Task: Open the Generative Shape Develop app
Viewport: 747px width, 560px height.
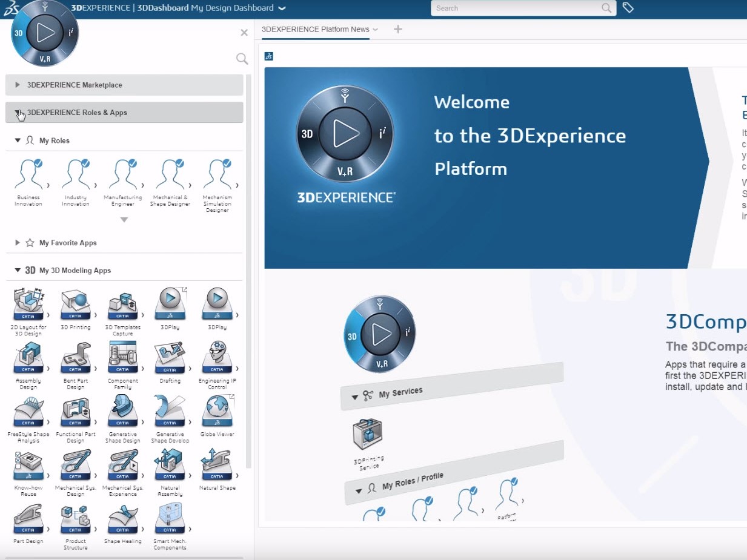Action: tap(170, 411)
